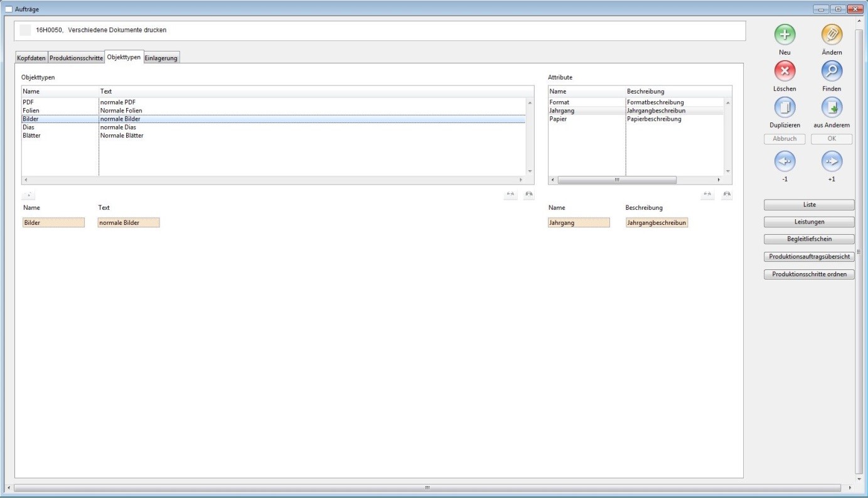Viewport: 868px width, 498px height.
Task: Click the orange Ändern edit icon
Action: [x=832, y=35]
